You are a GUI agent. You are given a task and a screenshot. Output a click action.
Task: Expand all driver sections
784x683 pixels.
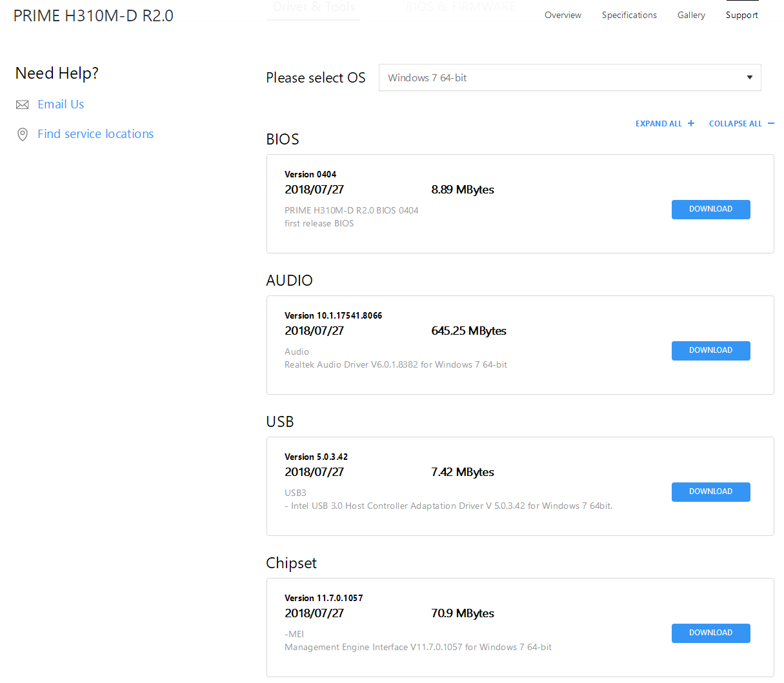point(658,124)
